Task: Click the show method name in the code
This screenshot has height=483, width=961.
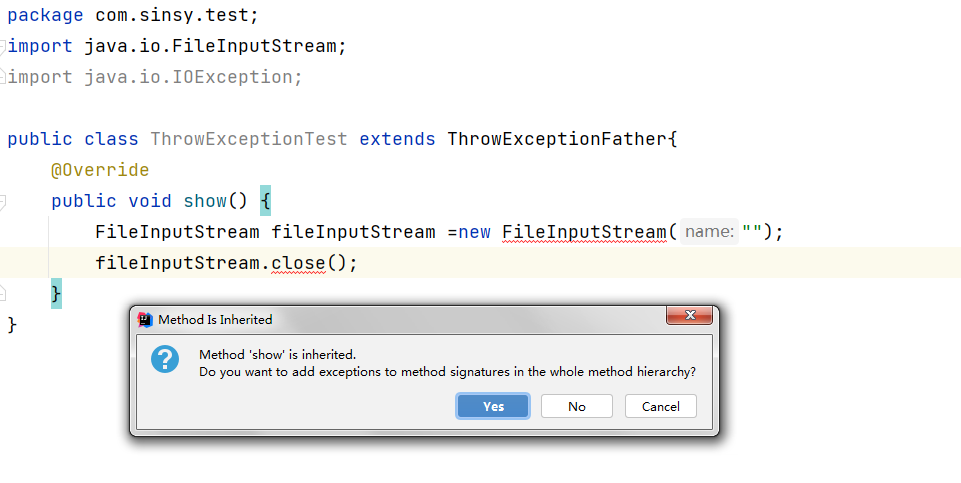Action: pos(205,201)
